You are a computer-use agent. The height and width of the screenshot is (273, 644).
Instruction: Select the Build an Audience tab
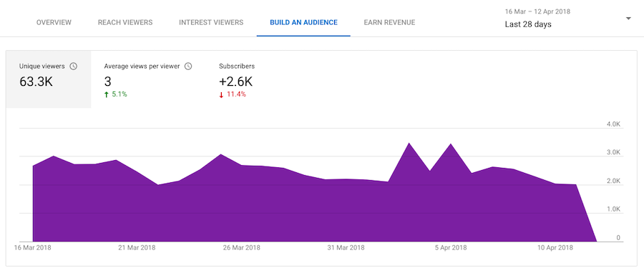pyautogui.click(x=303, y=23)
